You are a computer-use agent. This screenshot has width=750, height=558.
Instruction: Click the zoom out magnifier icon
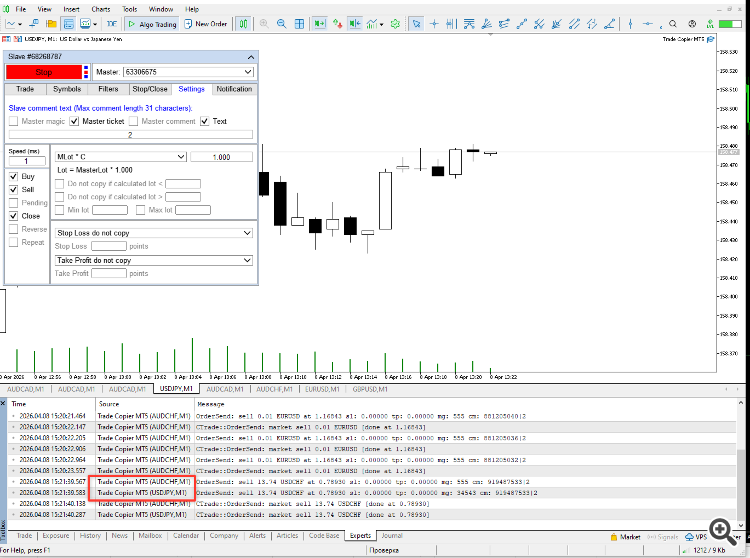tap(281, 23)
